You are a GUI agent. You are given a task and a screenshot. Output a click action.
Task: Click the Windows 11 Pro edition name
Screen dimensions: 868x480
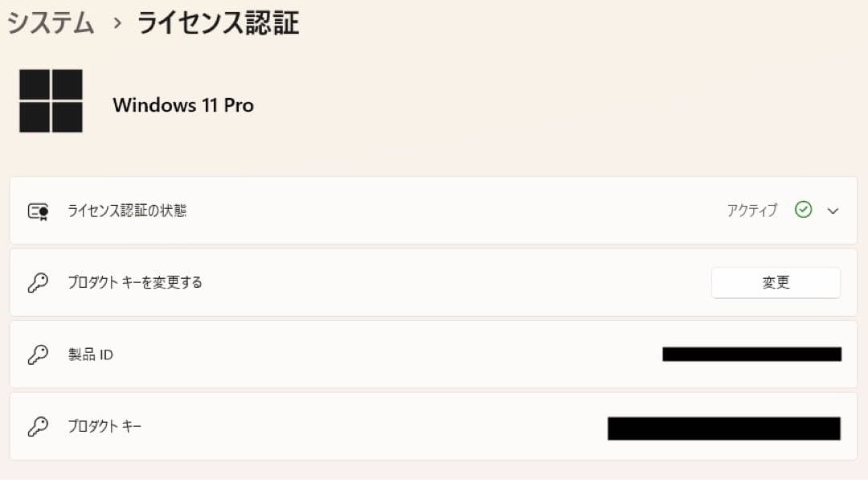tap(183, 105)
